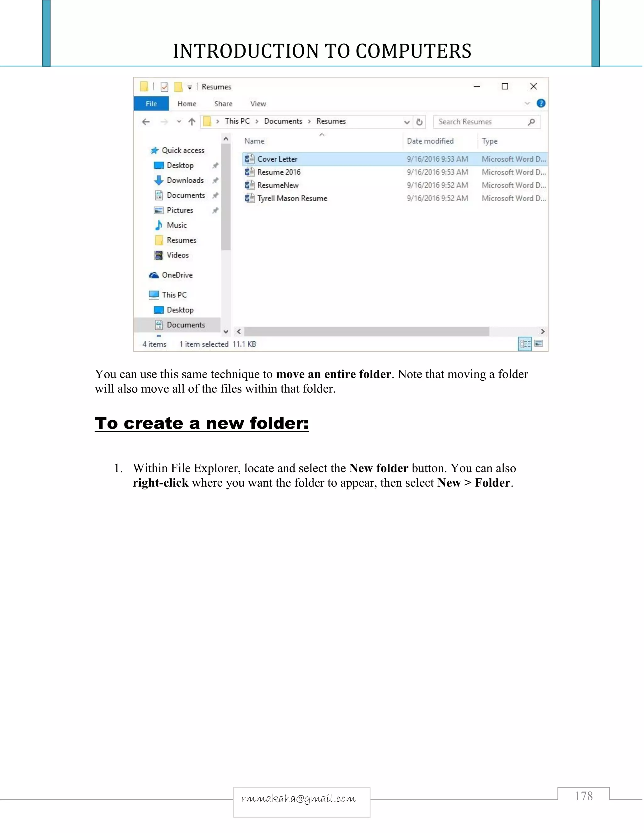
Task: Expand the ribbon chevron
Action: (x=527, y=103)
